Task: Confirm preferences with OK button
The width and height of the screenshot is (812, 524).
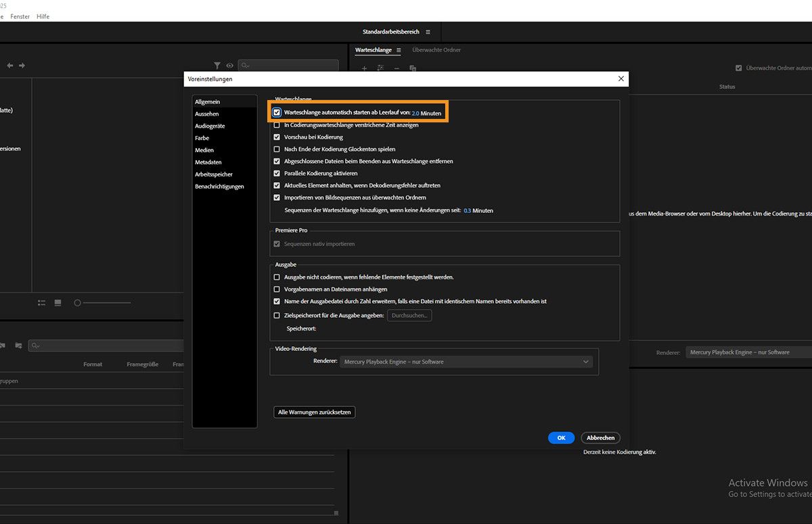Action: click(x=561, y=438)
